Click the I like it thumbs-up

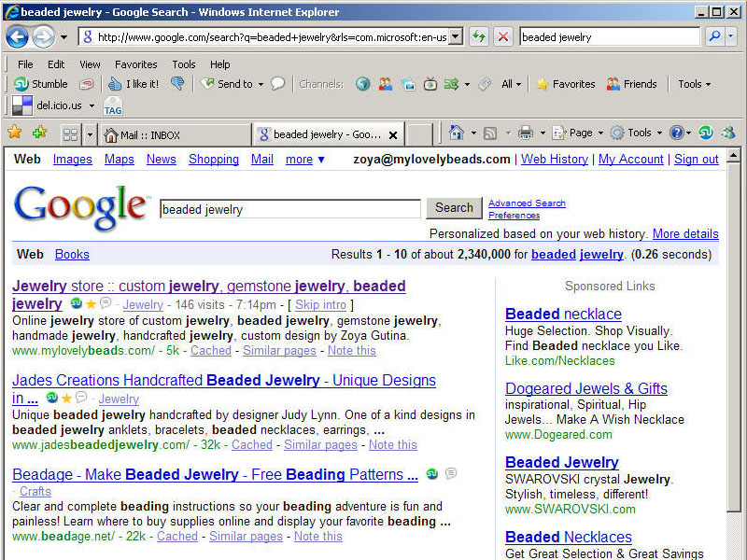134,84
